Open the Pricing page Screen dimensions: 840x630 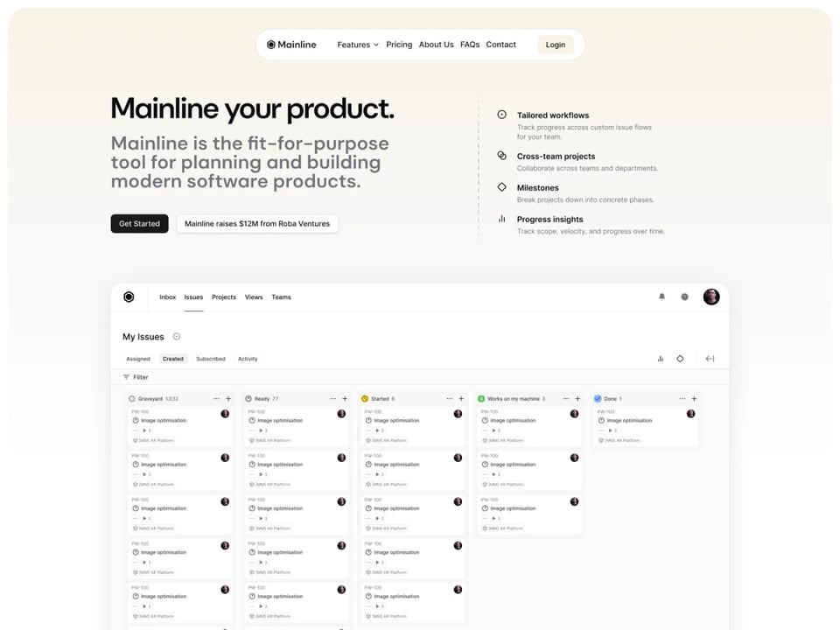pyautogui.click(x=399, y=45)
